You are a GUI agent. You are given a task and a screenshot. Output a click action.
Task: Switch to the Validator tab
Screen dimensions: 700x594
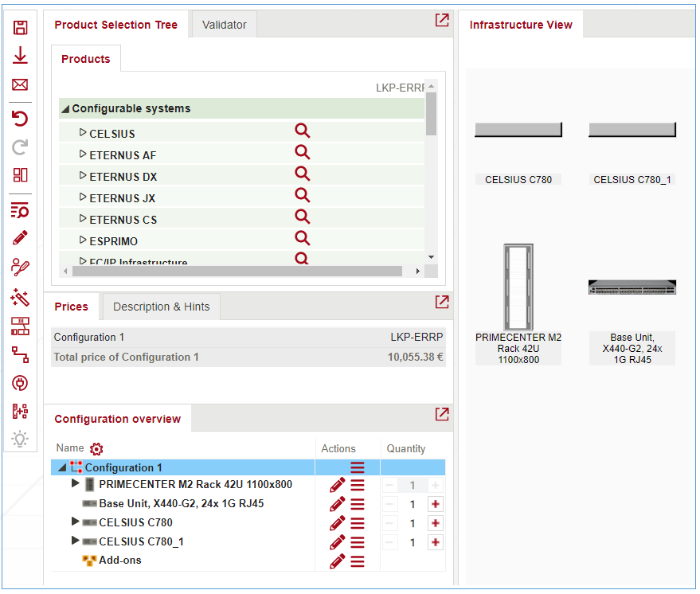[224, 25]
